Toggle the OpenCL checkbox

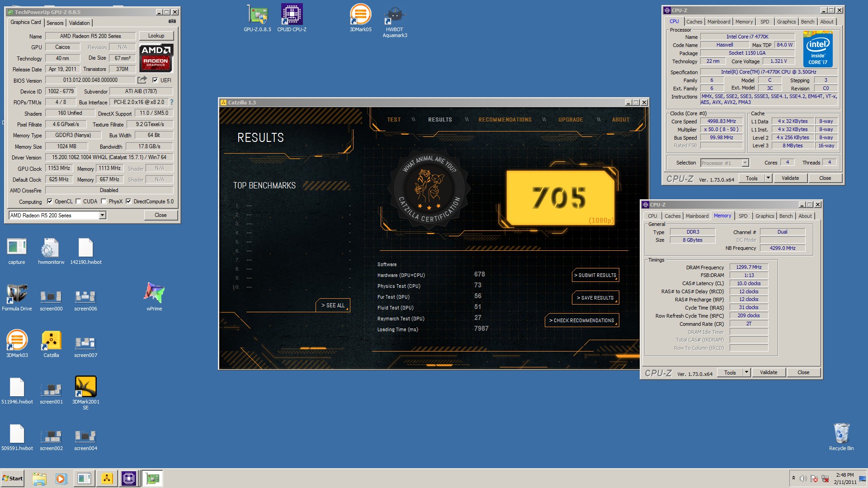click(x=50, y=202)
